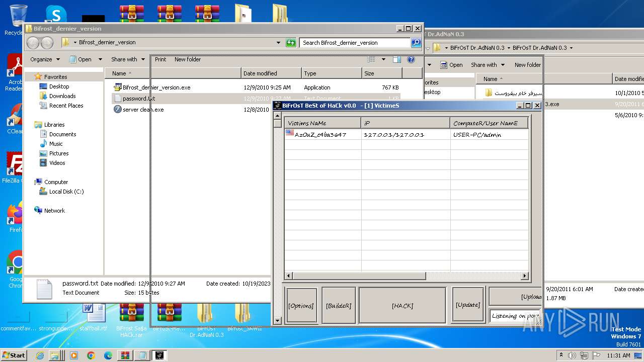Click Open in BiFrOsT Dr.AdNaN window toolbar
Viewport: 644px width, 362px height.
pos(451,65)
